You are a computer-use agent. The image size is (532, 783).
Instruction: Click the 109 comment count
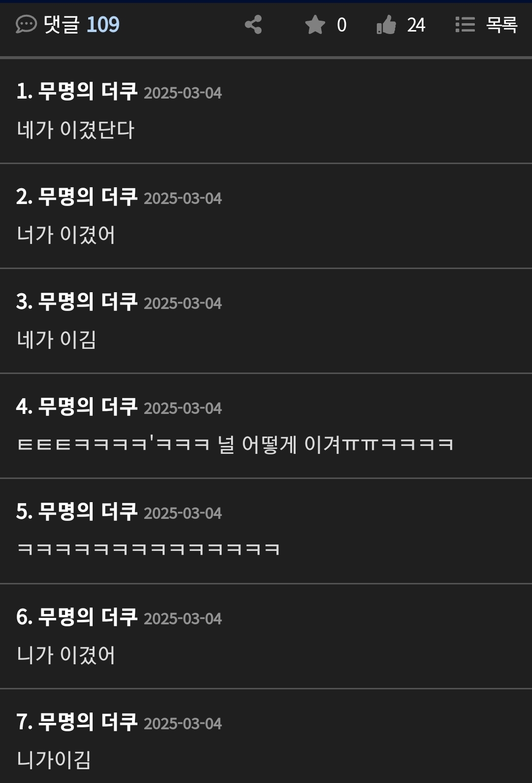point(103,25)
